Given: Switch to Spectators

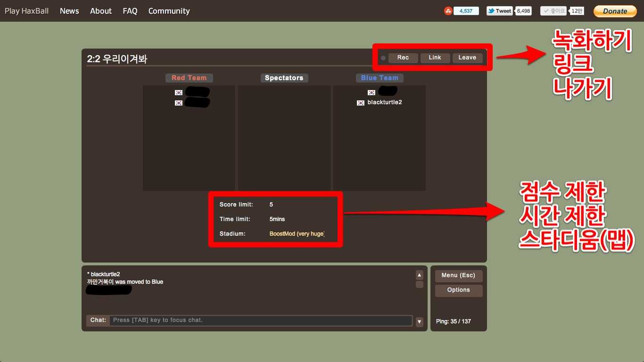Looking at the screenshot, I should pyautogui.click(x=284, y=78).
